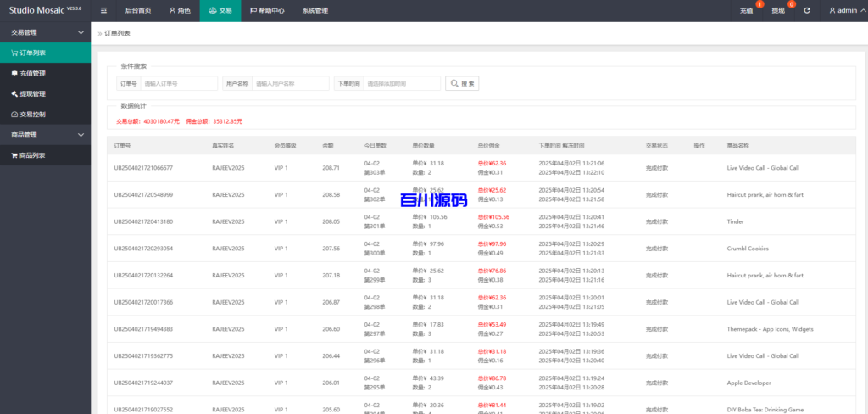Open 充值管理 in the sidebar
Screen dimensions: 868x414
pos(32,73)
